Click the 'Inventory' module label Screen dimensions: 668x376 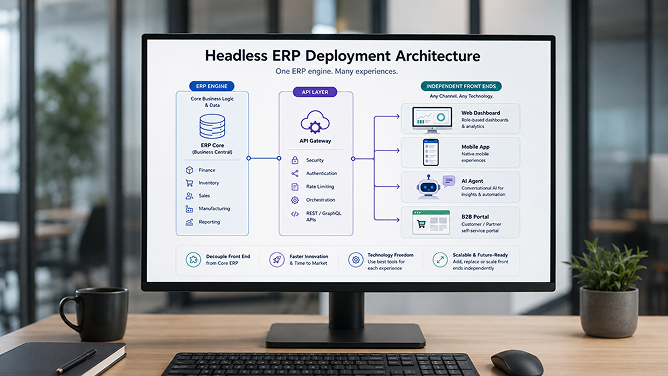pyautogui.click(x=209, y=183)
